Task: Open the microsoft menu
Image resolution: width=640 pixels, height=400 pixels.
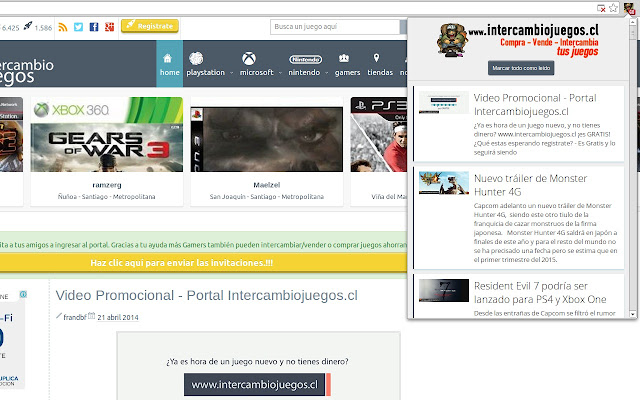Action: click(256, 72)
